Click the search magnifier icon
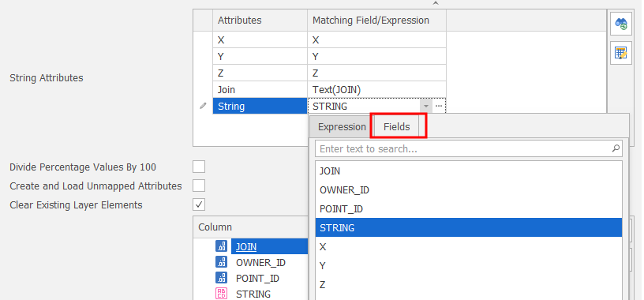 (616, 148)
